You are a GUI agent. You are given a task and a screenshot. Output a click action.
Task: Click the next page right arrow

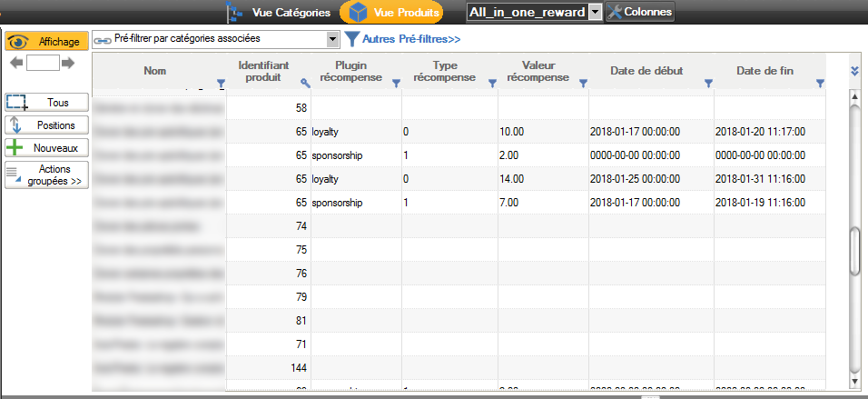pyautogui.click(x=68, y=63)
